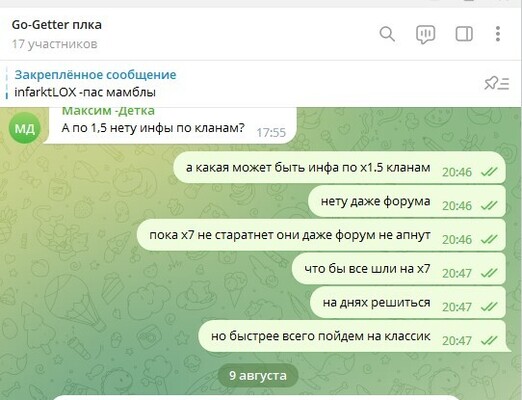
Task: Click the Максим -Детка sender name
Action: coord(108,111)
